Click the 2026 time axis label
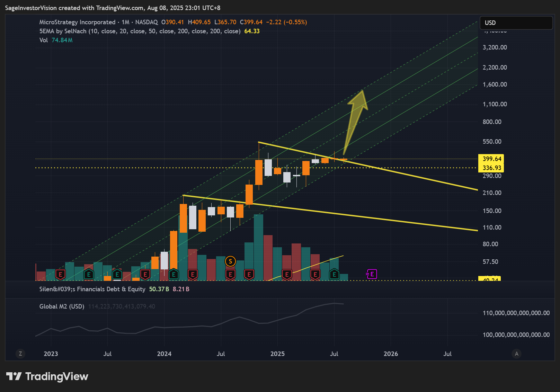 pyautogui.click(x=391, y=354)
